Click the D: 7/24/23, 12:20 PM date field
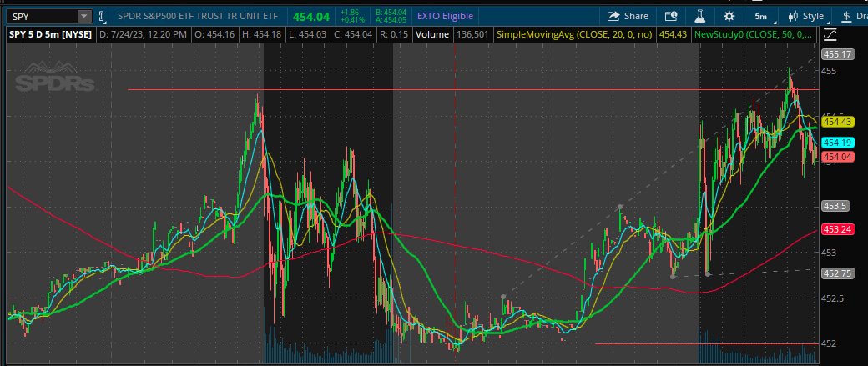The image size is (868, 366). [x=143, y=34]
